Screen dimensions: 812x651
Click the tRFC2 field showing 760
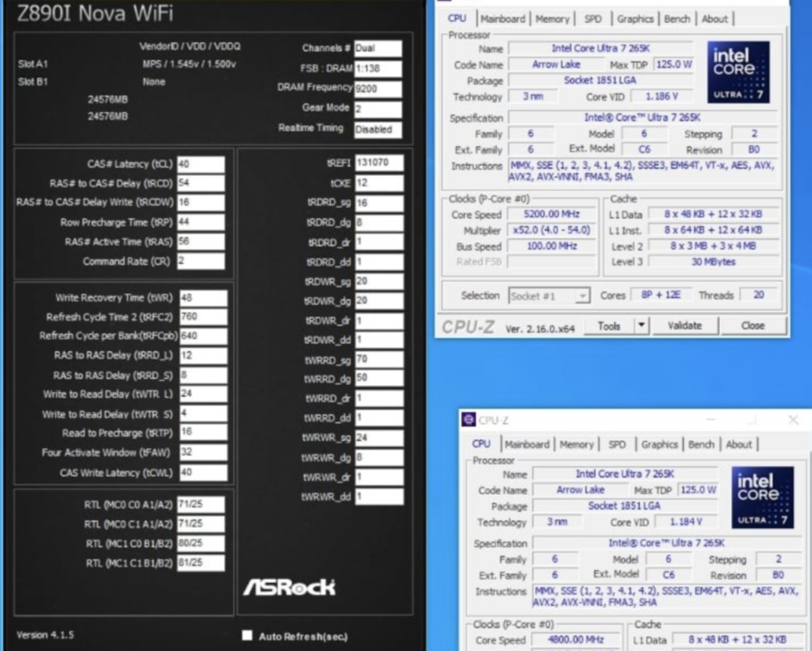click(x=203, y=317)
